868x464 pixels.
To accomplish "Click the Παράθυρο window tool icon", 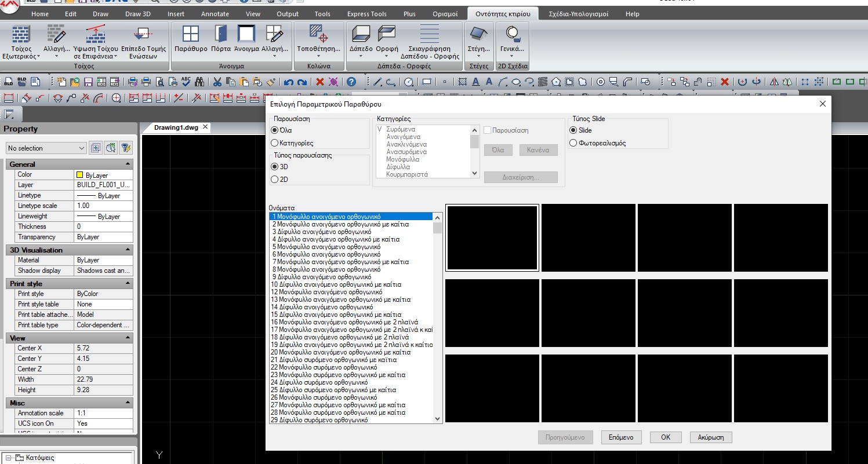I will click(x=190, y=35).
